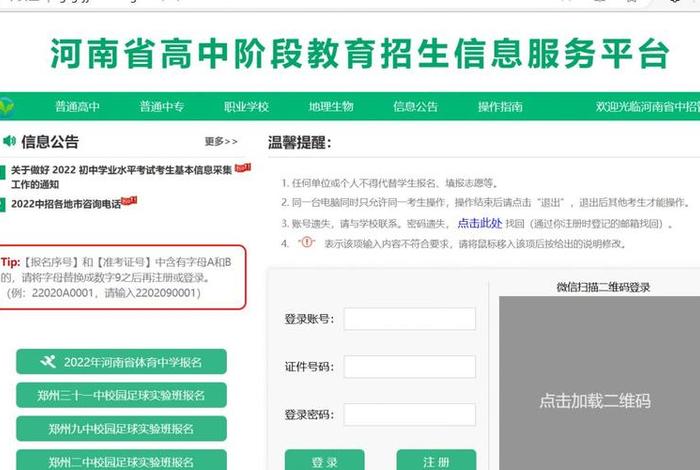Screen dimensions: 700x470
Task: Click the 河南省高中阶段教育招生信息服务平台 title
Action: 360,54
